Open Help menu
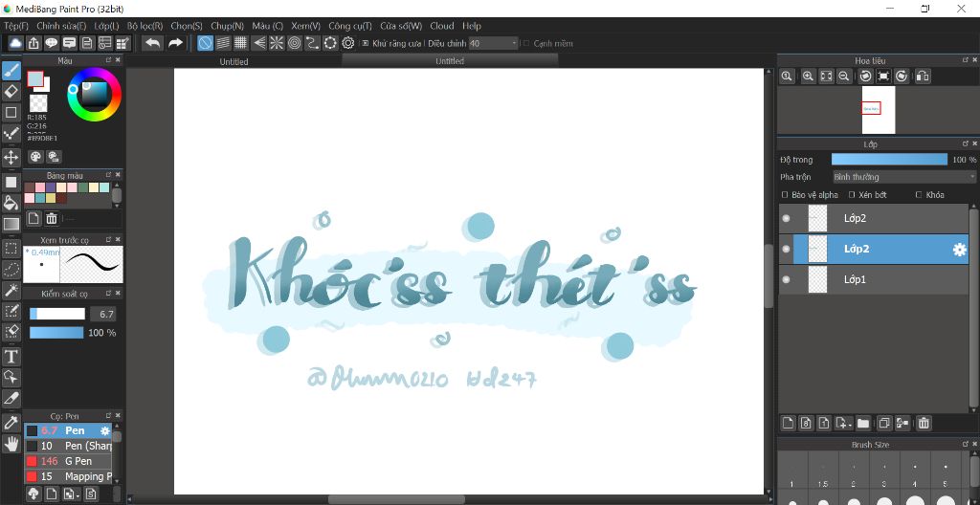The image size is (980, 505). 472,26
